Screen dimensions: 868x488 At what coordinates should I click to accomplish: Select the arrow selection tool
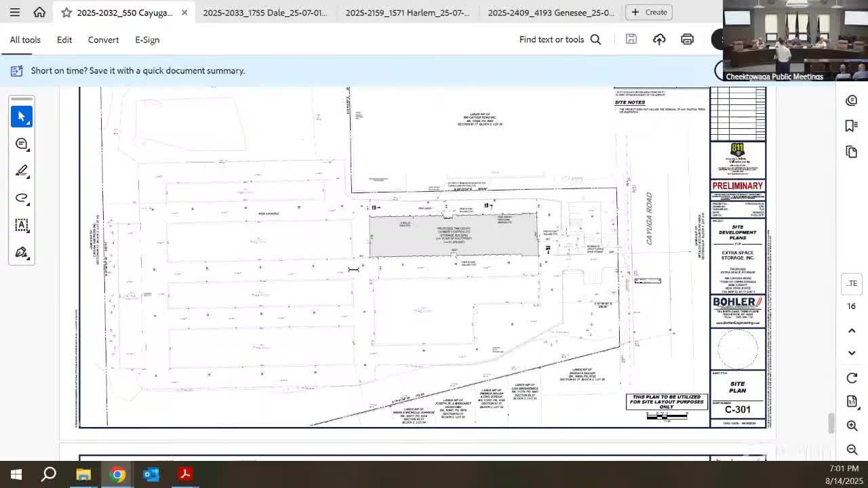22,117
